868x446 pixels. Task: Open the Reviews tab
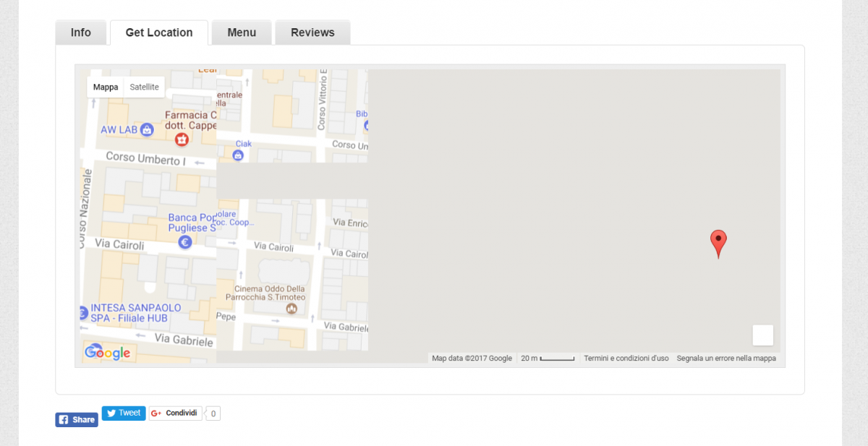(x=312, y=33)
